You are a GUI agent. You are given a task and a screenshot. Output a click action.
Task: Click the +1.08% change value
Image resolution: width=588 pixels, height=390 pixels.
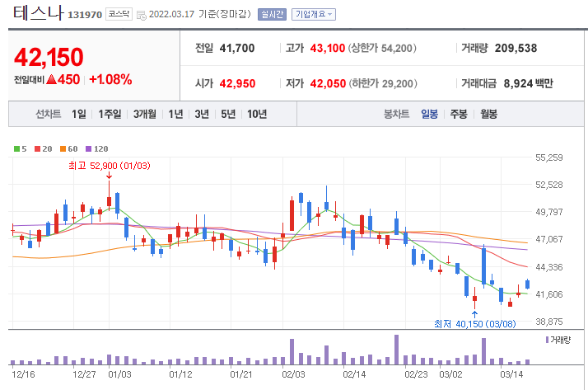[x=110, y=80]
